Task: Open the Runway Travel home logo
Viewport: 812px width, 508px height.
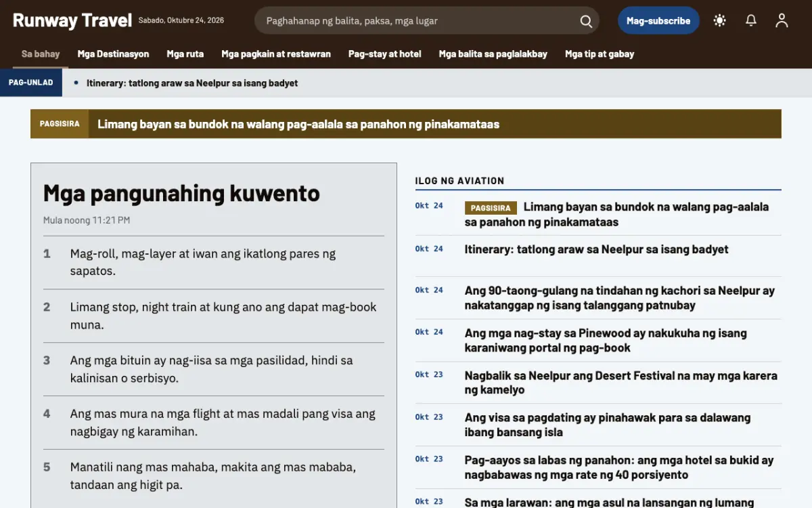Action: pyautogui.click(x=72, y=20)
